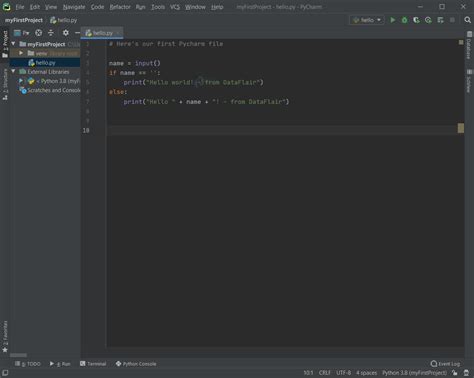Open the Favorites side tool window

[x=5, y=337]
